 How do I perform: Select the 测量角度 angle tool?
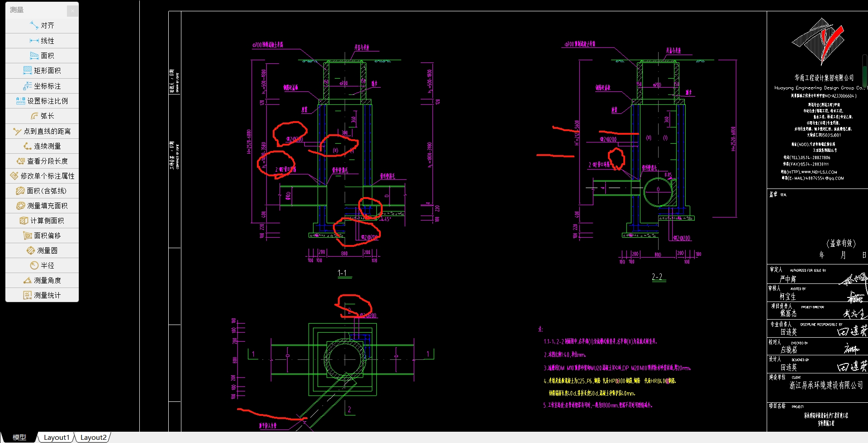click(42, 280)
